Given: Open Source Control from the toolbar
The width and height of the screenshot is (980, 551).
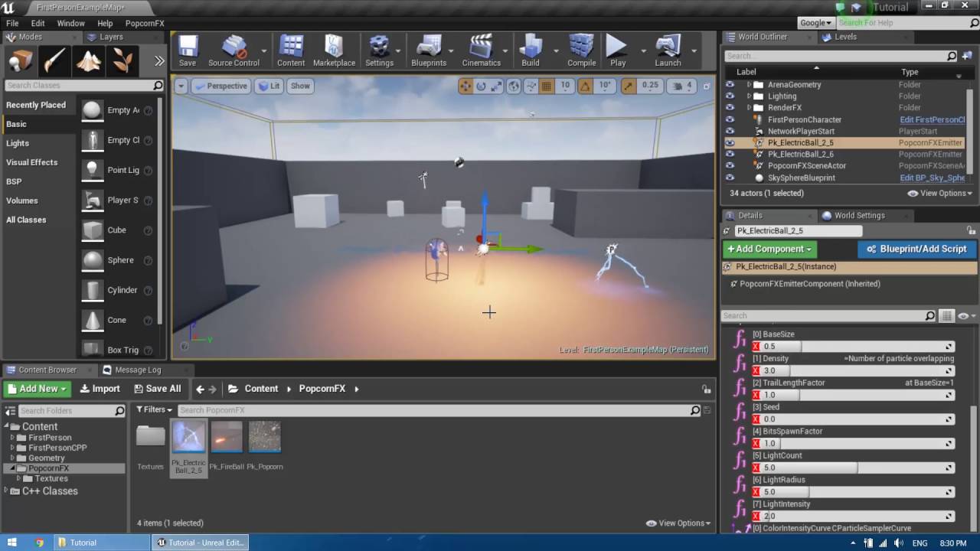Looking at the screenshot, I should tap(234, 51).
